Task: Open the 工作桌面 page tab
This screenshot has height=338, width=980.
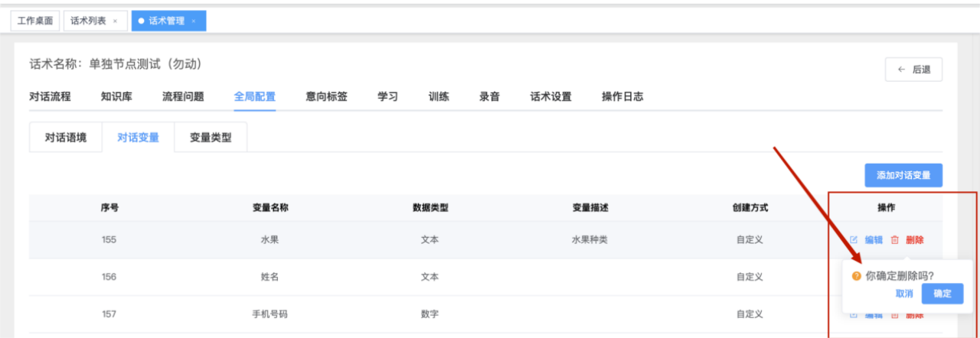Action: 35,21
